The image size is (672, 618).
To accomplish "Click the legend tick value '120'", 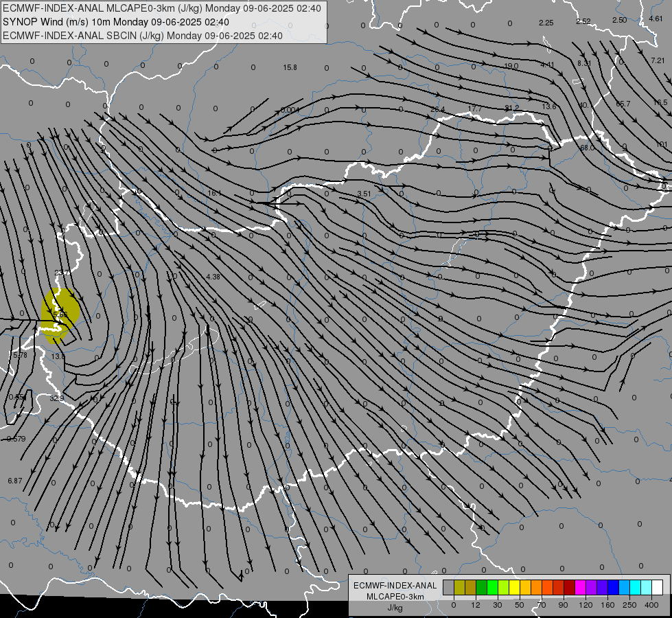I will [x=586, y=605].
